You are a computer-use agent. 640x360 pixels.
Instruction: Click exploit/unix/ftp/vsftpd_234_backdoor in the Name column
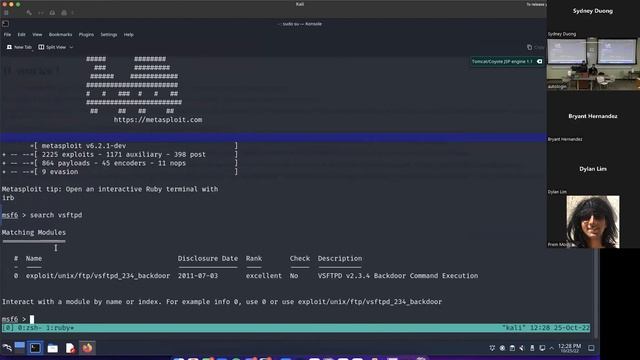98,276
